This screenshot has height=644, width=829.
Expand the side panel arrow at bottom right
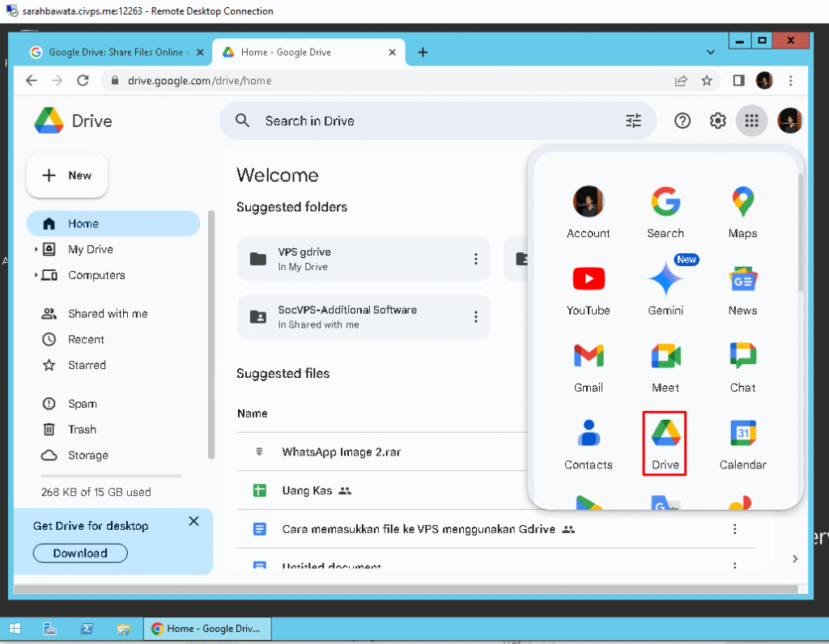(795, 558)
